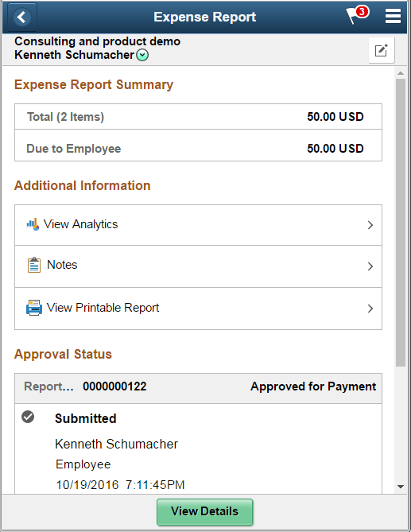Image resolution: width=411 pixels, height=532 pixels.
Task: Click the Submitted step label
Action: pos(85,418)
